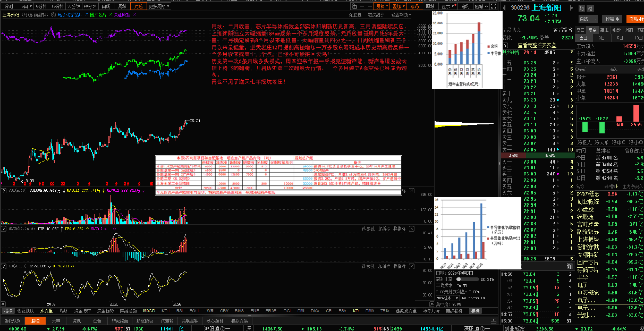Click 换指标 on the MACD panel
The image size is (644, 331).
tap(399, 228)
